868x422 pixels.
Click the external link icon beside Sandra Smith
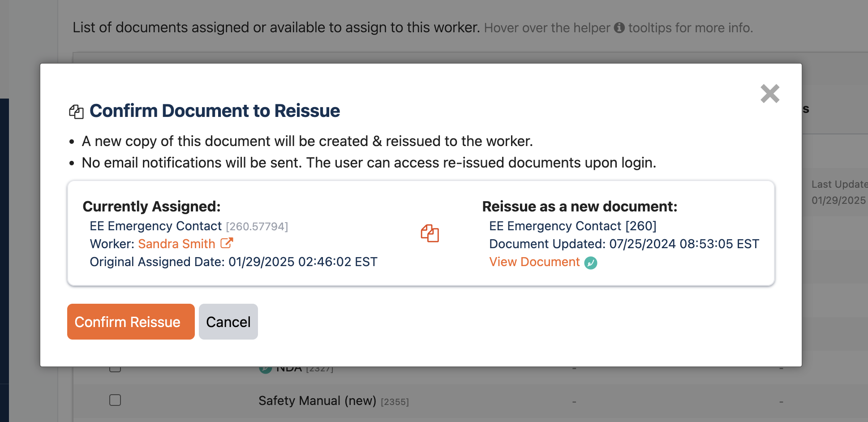click(x=227, y=243)
